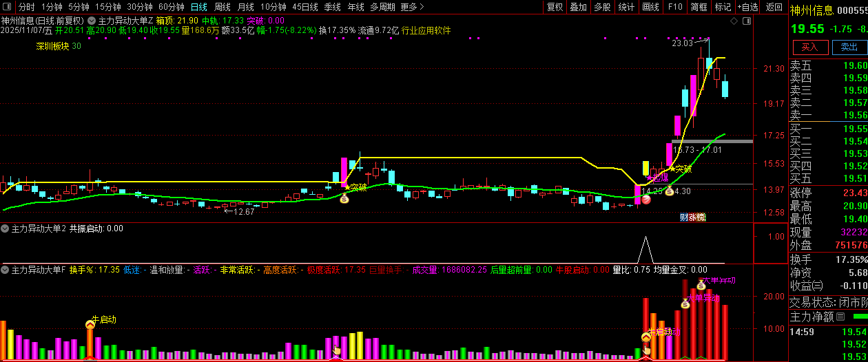The width and height of the screenshot is (868, 362).
Task: Click the 23.03 high price label
Action: click(683, 43)
